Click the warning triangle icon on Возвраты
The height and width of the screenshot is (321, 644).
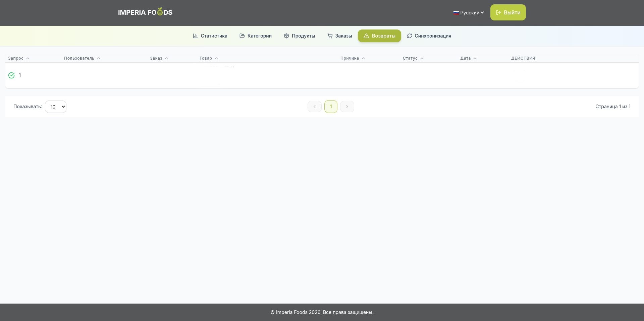(x=367, y=36)
